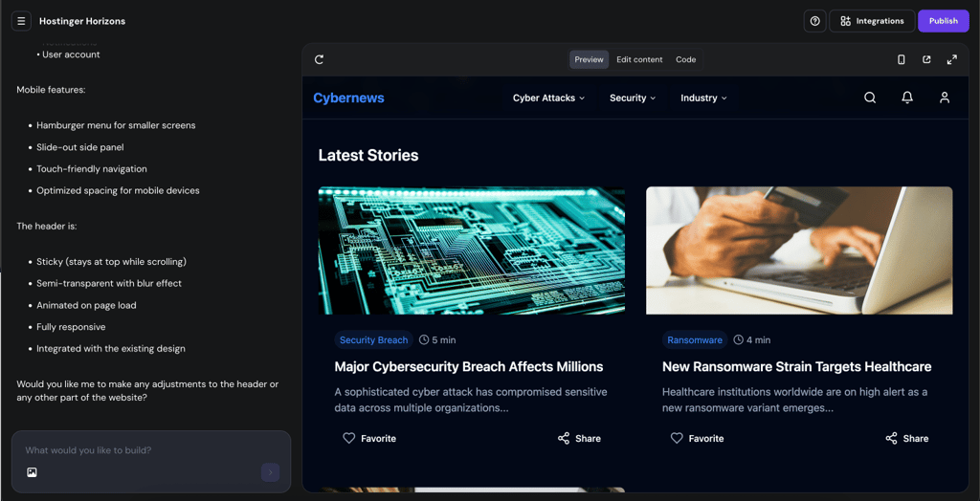The height and width of the screenshot is (501, 980).
Task: Open site search magnifier icon
Action: (870, 98)
